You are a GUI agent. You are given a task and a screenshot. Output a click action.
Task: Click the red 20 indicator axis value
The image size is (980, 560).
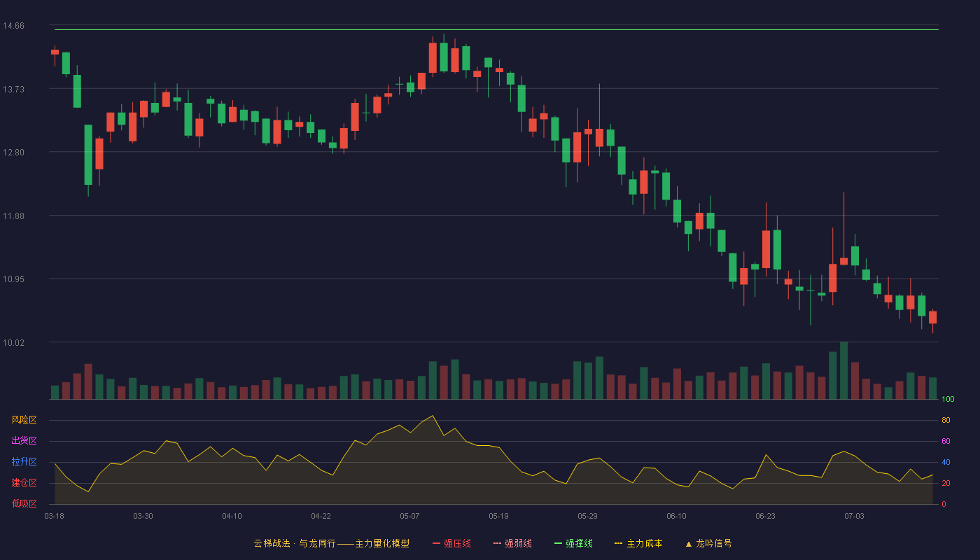[x=946, y=484]
